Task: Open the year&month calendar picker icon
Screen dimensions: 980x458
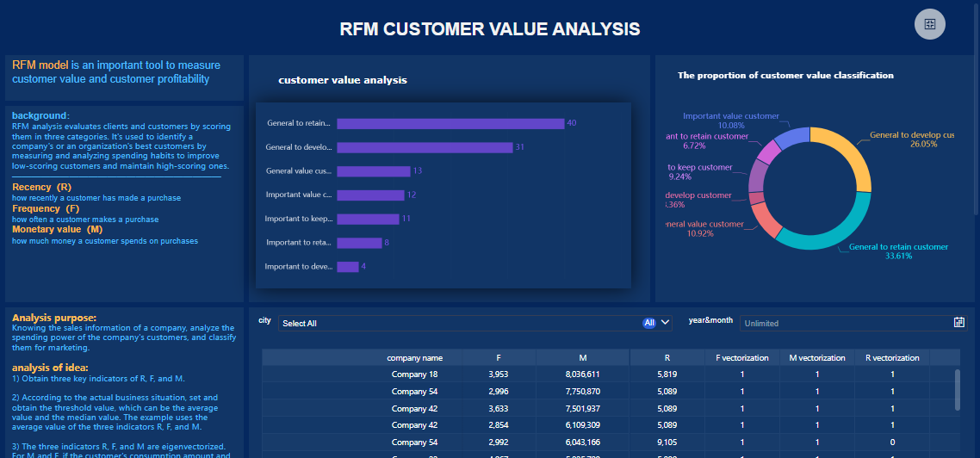Action: (x=959, y=323)
